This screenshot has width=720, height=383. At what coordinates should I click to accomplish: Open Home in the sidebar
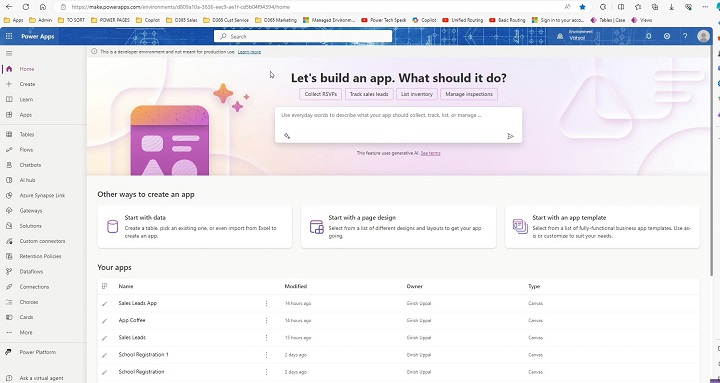tap(27, 69)
